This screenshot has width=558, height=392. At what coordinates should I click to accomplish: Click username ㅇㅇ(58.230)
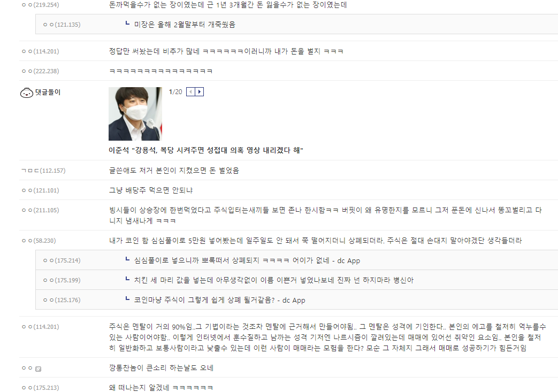tap(39, 241)
